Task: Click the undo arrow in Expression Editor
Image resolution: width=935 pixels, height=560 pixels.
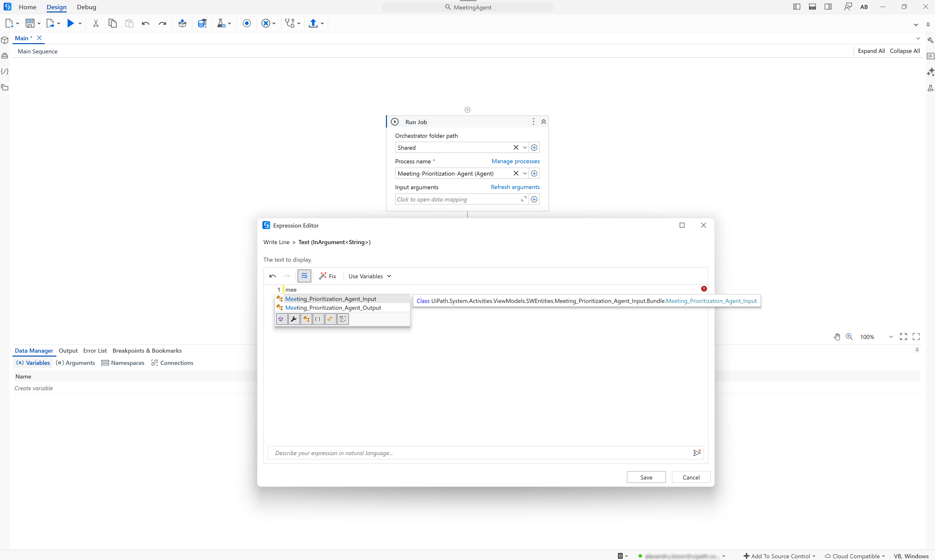Action: point(272,276)
